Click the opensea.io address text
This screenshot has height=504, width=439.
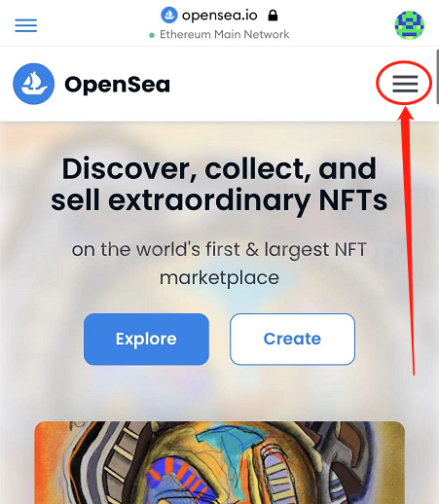coord(220,16)
